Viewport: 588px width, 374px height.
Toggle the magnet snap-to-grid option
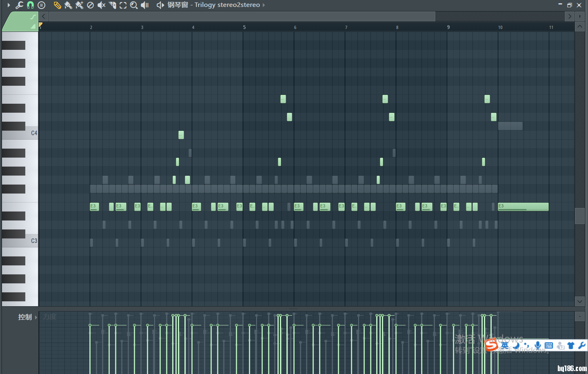point(30,5)
